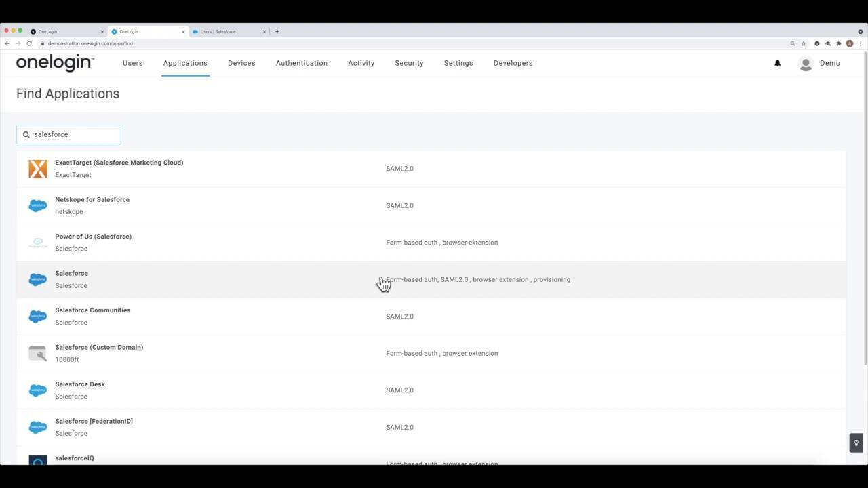Viewport: 868px width, 488px height.
Task: Select the Salesforce Communities app icon
Action: tap(37, 316)
